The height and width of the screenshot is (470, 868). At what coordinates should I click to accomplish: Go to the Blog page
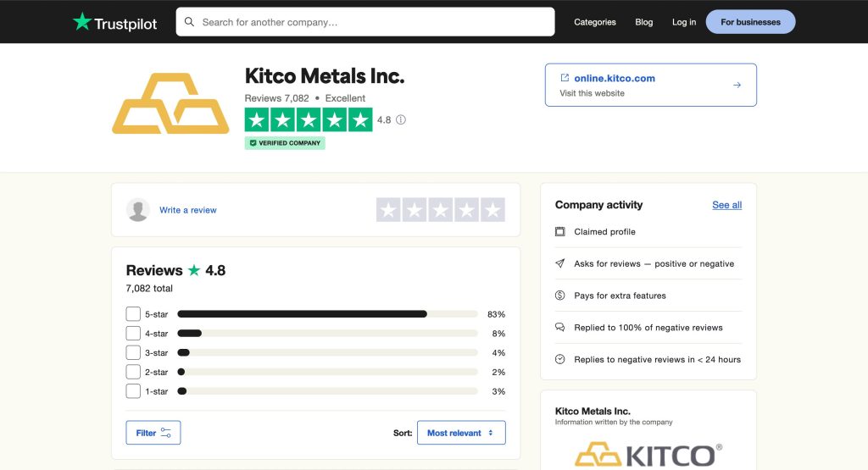pyautogui.click(x=644, y=22)
